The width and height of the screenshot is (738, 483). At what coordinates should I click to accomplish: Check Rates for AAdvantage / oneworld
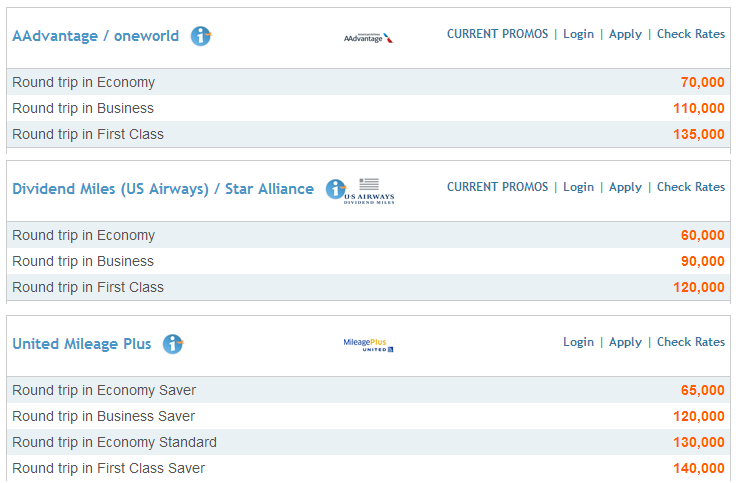click(691, 34)
